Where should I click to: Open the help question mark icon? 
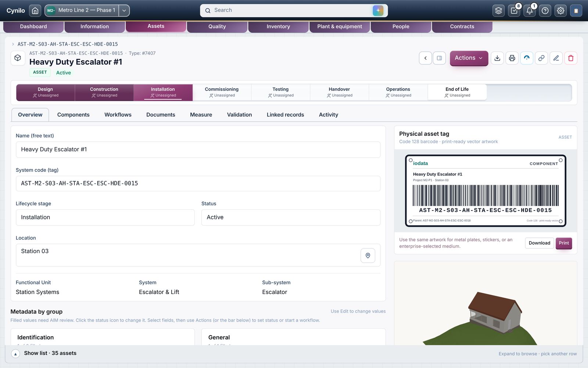545,11
